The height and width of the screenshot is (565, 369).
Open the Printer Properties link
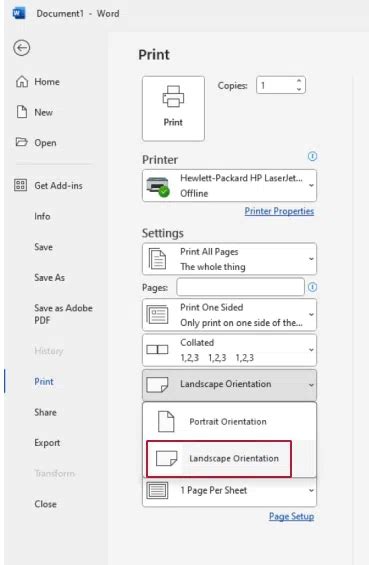pos(279,211)
